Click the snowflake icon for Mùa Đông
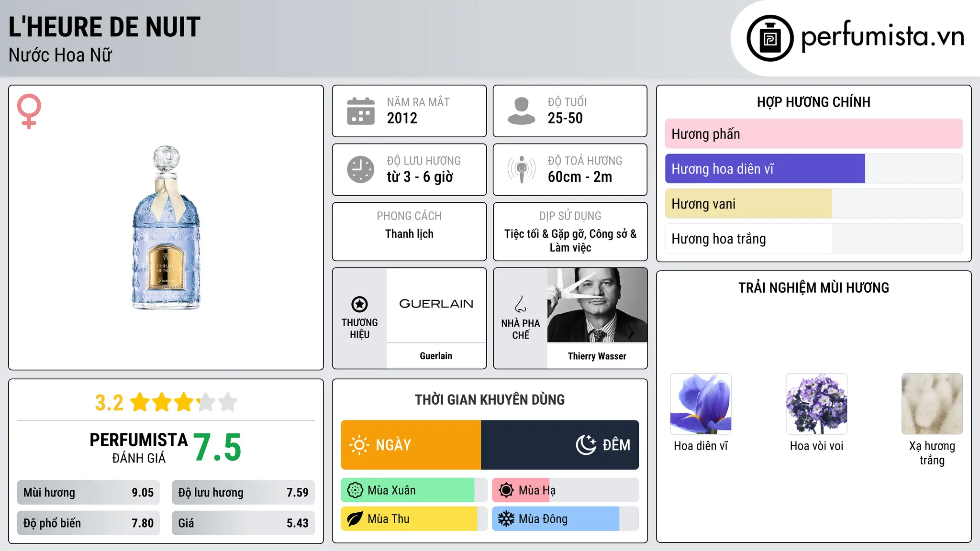The width and height of the screenshot is (980, 551). (x=506, y=519)
